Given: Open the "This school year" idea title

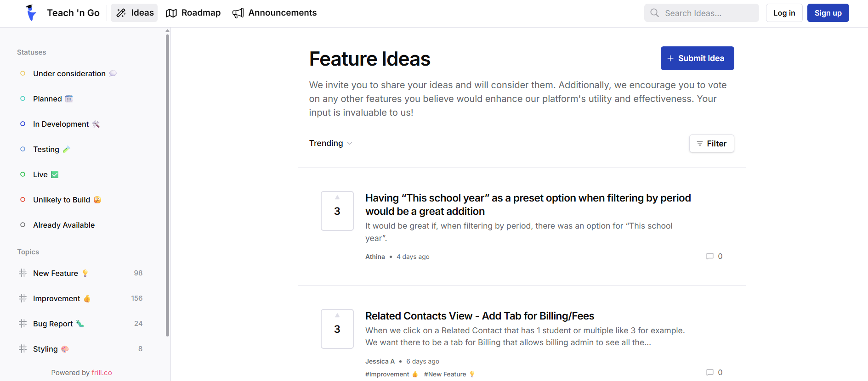Looking at the screenshot, I should (x=528, y=204).
